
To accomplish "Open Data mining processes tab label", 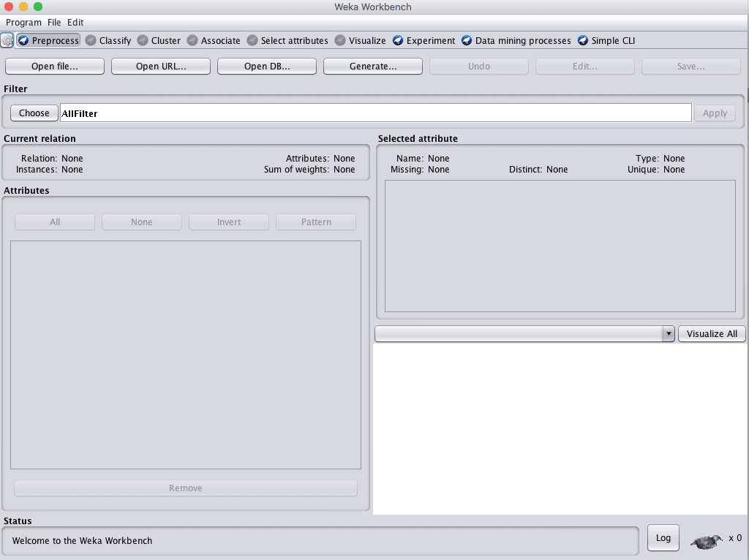I will pos(522,41).
